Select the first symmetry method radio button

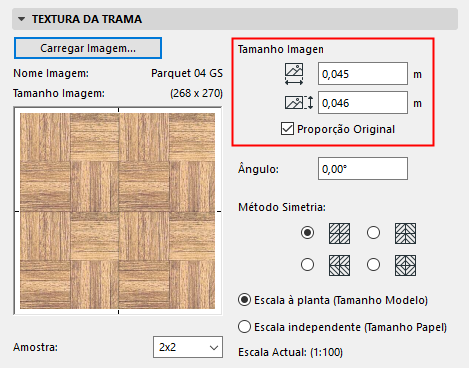(x=307, y=232)
